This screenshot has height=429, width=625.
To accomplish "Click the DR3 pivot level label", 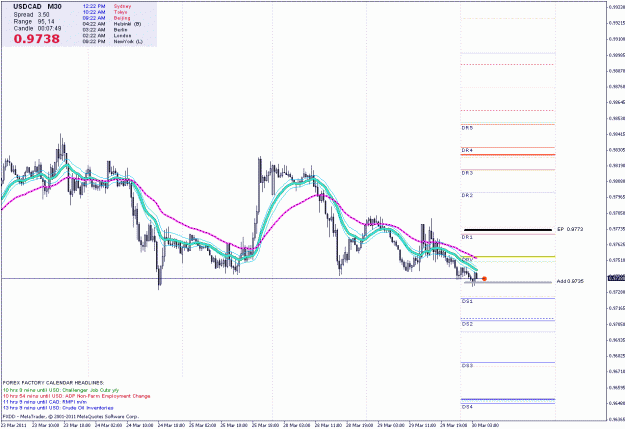I will click(x=467, y=173).
